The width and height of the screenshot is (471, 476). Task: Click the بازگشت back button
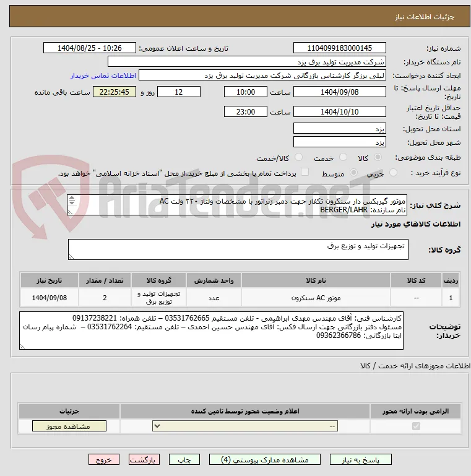click(x=144, y=460)
